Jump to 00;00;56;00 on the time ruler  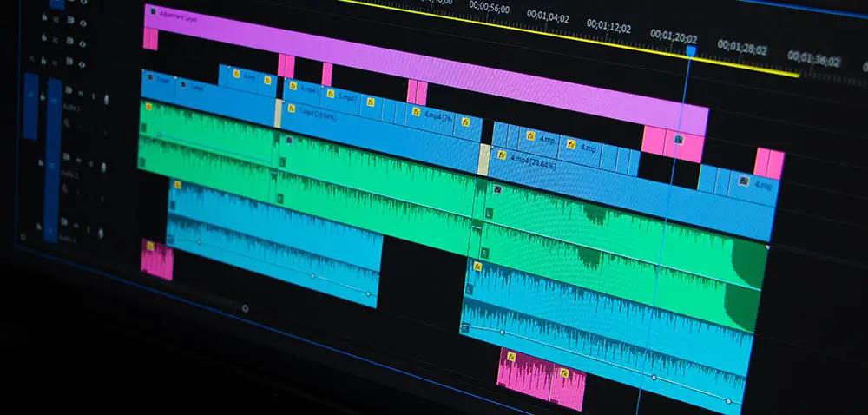[x=489, y=6]
